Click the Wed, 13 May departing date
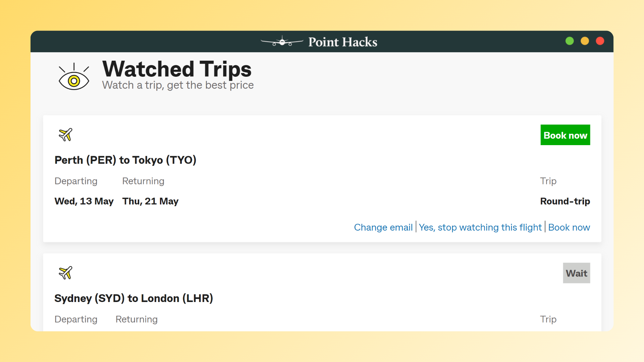Screen dimensions: 644x362 [x=84, y=201]
